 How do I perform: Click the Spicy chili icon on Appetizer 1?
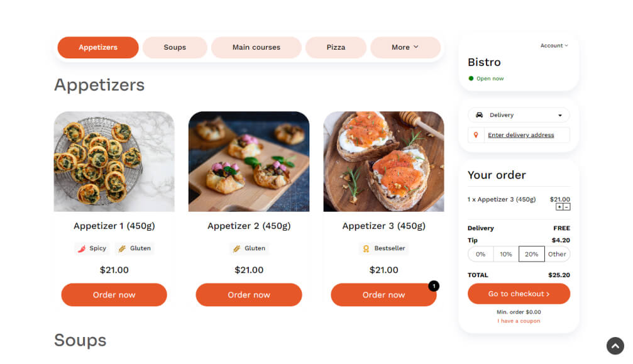[x=81, y=248]
